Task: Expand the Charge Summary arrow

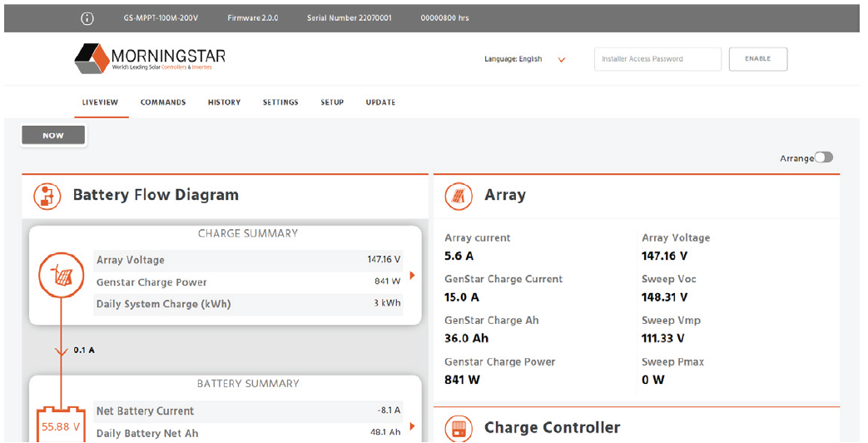Action: click(x=412, y=276)
